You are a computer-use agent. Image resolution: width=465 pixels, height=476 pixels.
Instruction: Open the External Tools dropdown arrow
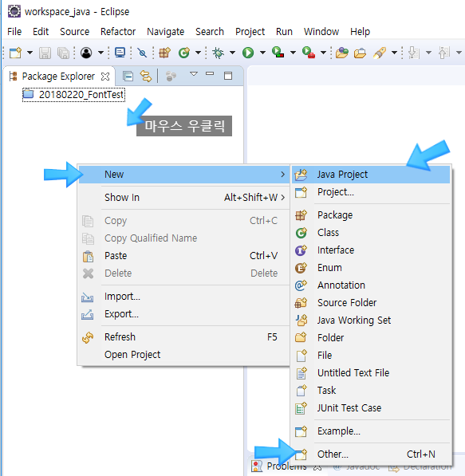point(324,53)
